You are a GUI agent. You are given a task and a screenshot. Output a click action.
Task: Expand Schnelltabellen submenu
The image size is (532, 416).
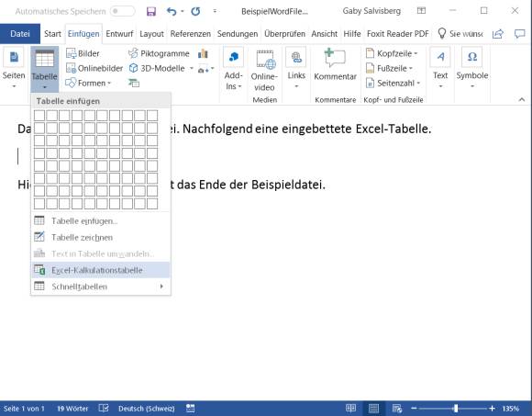101,287
